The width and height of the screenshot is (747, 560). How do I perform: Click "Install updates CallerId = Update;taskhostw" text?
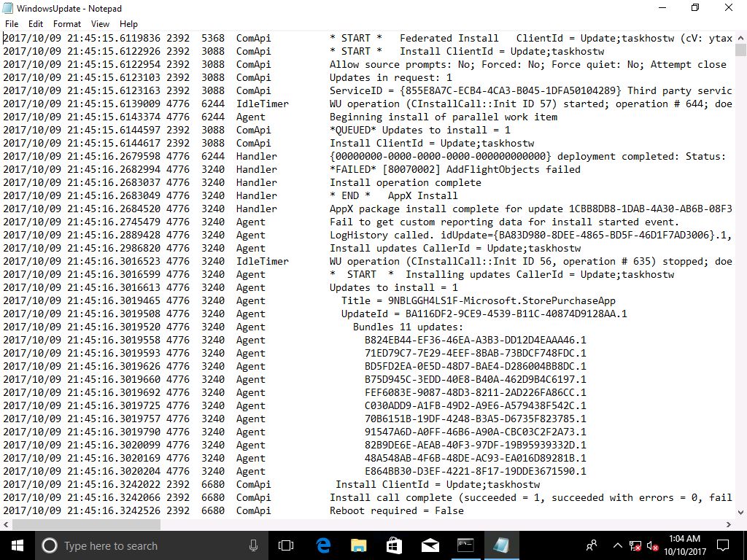tap(455, 248)
